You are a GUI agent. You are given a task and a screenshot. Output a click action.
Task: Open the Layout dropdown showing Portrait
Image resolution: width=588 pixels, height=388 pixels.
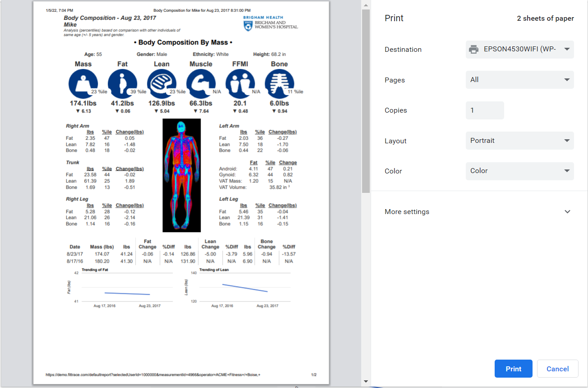coord(519,141)
